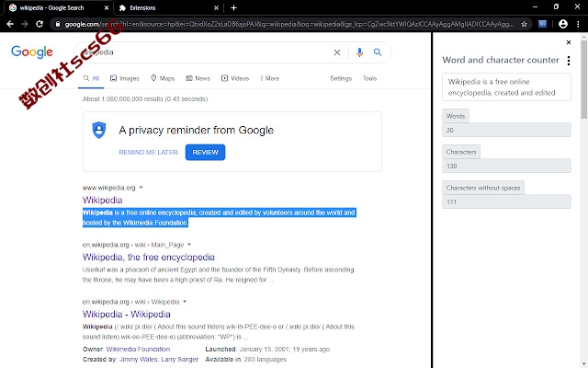This screenshot has height=368, width=588.
Task: Submit search with the magnifier icon
Action: click(378, 52)
